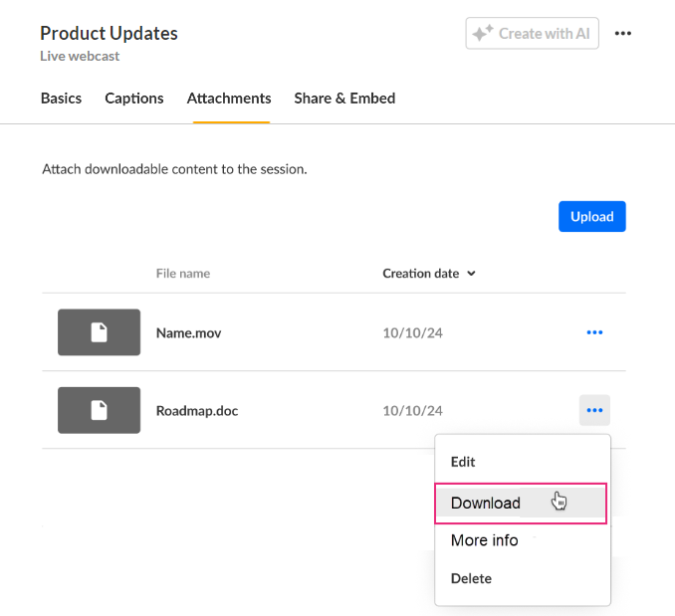Click the Name.mov file name

coord(189,332)
